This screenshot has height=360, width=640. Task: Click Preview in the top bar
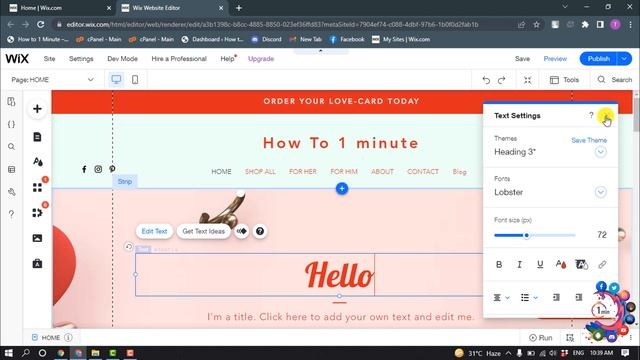pyautogui.click(x=555, y=59)
